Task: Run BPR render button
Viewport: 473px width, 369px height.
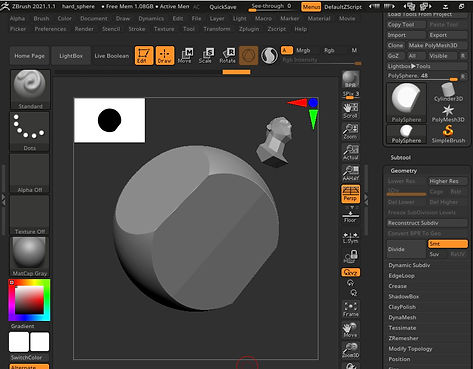Action: point(350,79)
